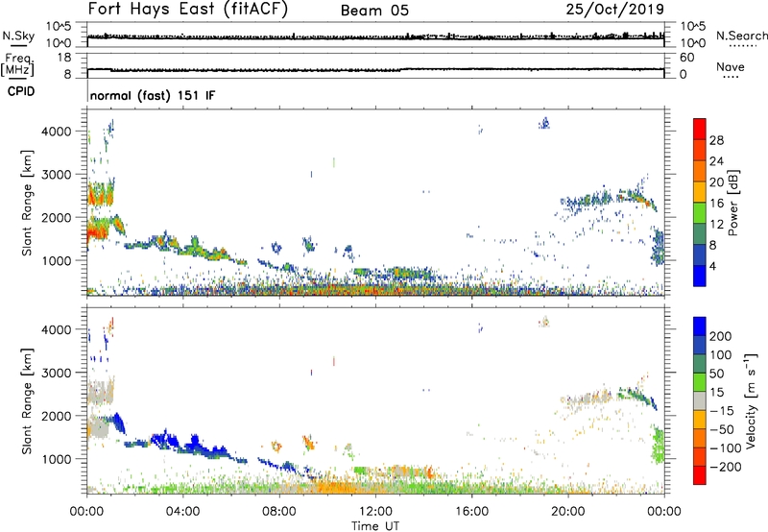Click the '-100' tick on the velocity colorbar
Image resolution: width=768 pixels, height=532 pixels.
724,448
